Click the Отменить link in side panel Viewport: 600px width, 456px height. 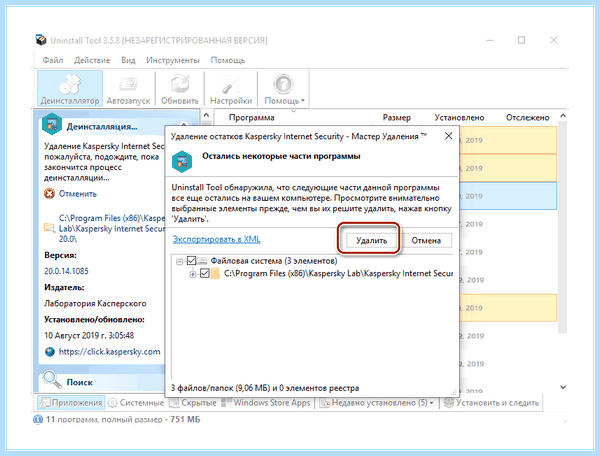(78, 194)
